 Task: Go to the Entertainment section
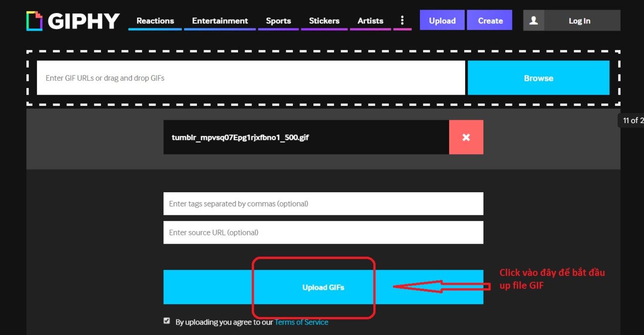pyautogui.click(x=220, y=21)
